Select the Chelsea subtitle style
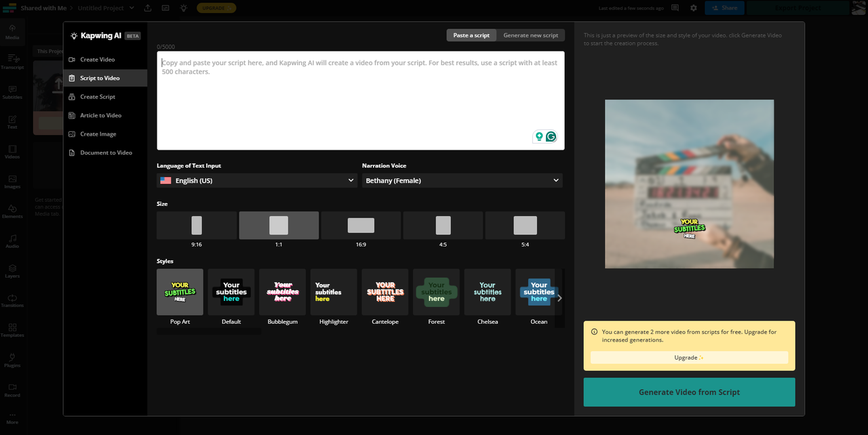Viewport: 868px width, 435px height. point(488,292)
